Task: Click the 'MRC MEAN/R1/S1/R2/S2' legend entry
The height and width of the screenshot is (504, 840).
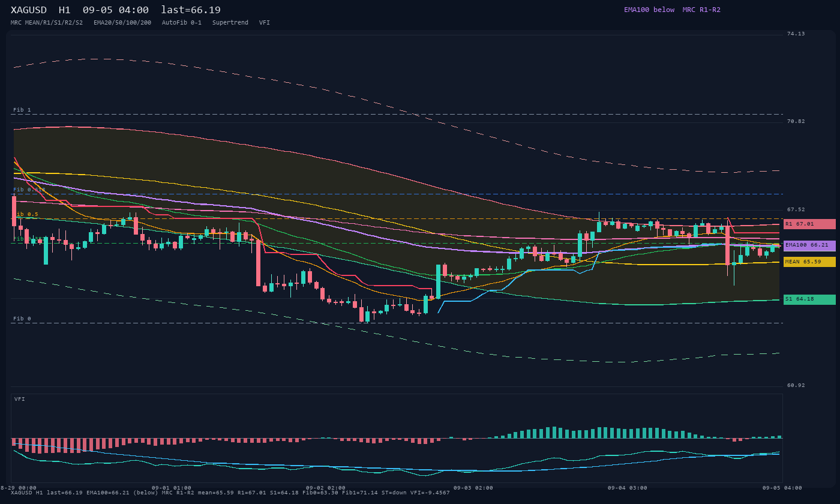Action: (x=47, y=23)
